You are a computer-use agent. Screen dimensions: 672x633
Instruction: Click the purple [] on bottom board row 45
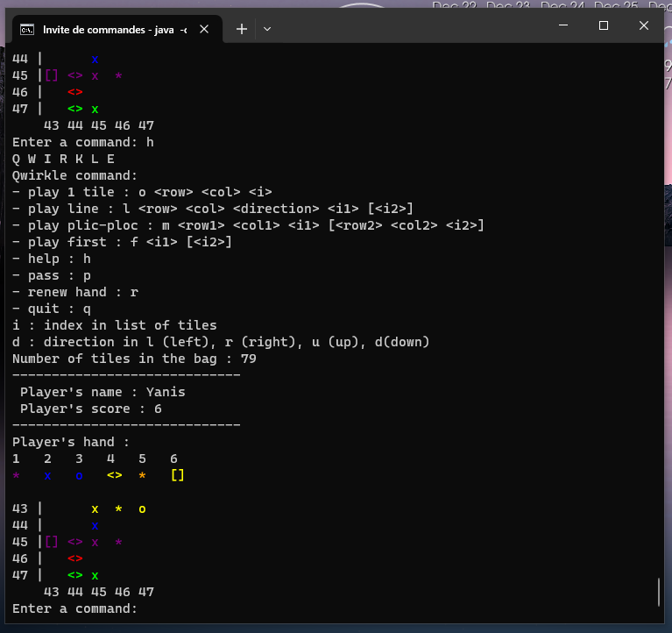coord(52,542)
